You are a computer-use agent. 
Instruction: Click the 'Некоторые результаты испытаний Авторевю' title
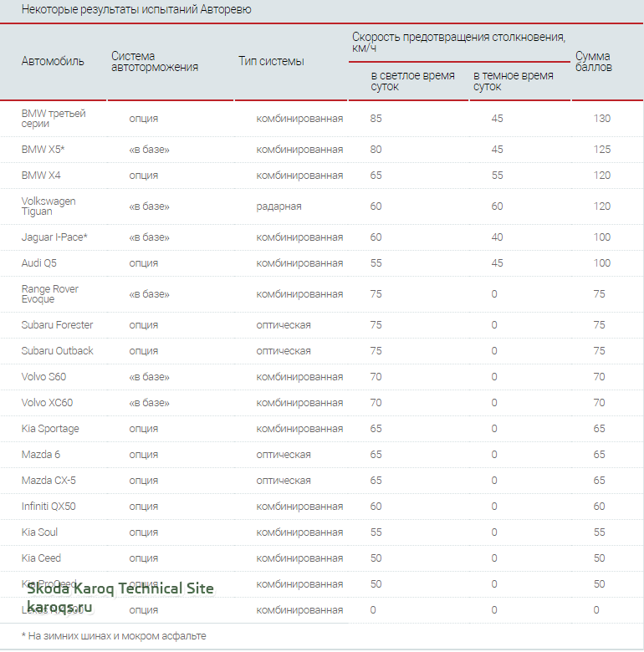(136, 9)
